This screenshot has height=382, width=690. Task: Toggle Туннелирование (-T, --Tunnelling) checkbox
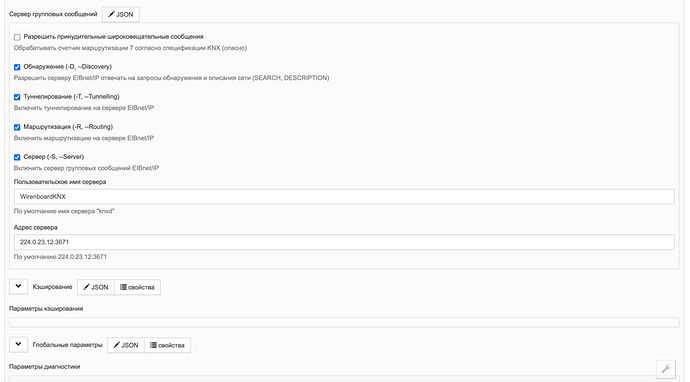[x=17, y=97]
